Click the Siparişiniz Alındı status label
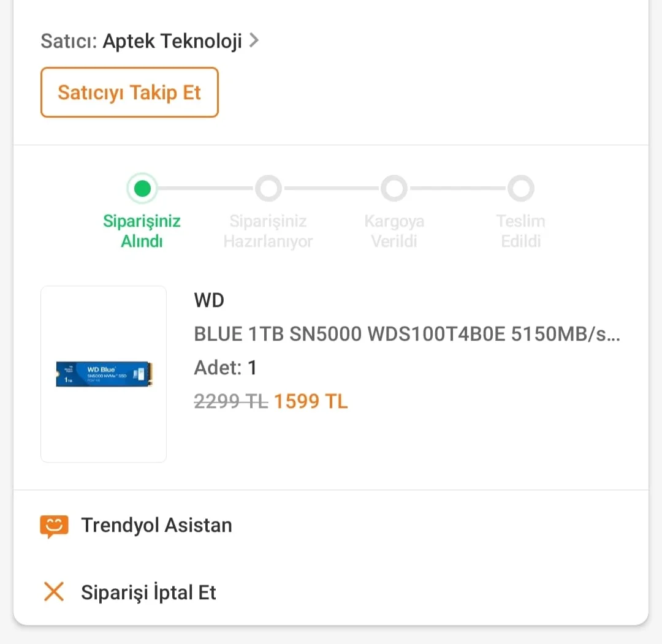 coord(142,231)
